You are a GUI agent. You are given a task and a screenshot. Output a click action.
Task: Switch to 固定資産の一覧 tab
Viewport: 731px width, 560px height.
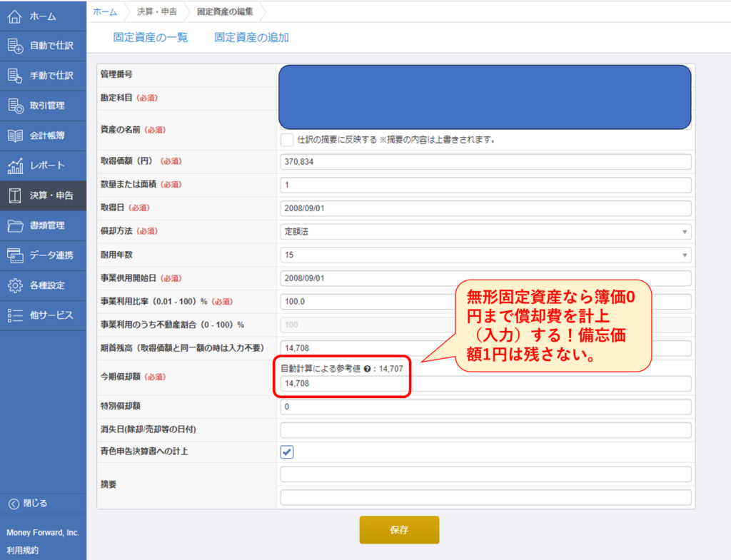tap(151, 38)
